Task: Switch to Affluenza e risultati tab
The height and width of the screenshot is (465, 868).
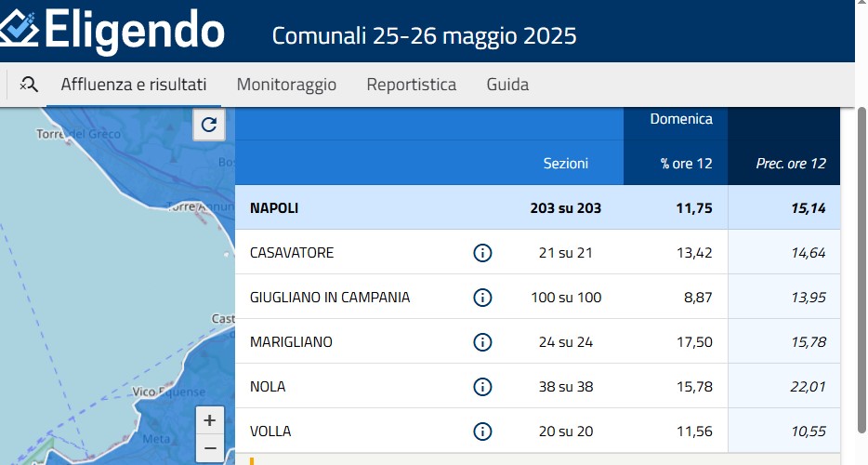Action: point(134,85)
